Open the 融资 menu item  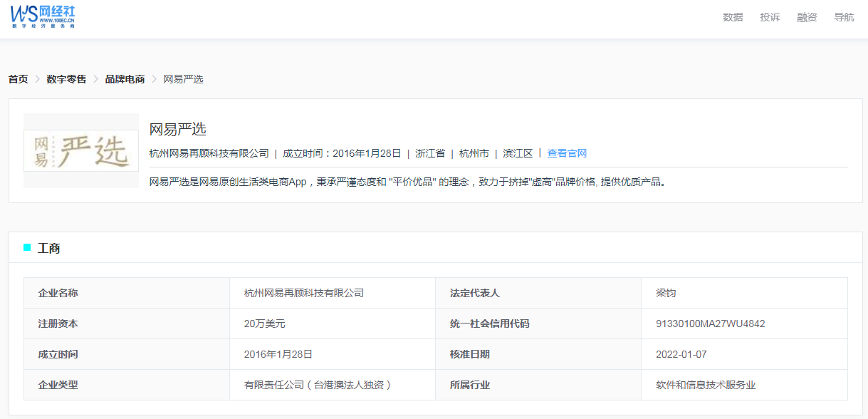point(807,17)
